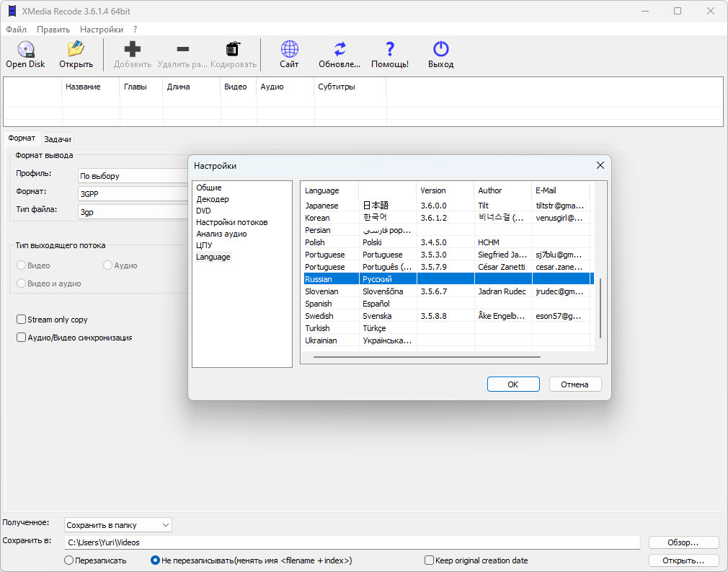The width and height of the screenshot is (728, 572).
Task: Click the Обзор... button
Action: tap(683, 542)
